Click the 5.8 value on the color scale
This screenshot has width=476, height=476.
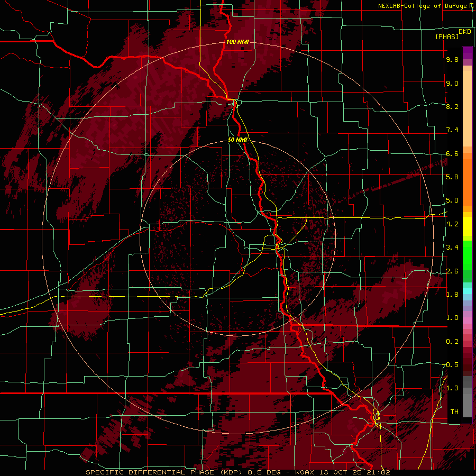(x=452, y=177)
